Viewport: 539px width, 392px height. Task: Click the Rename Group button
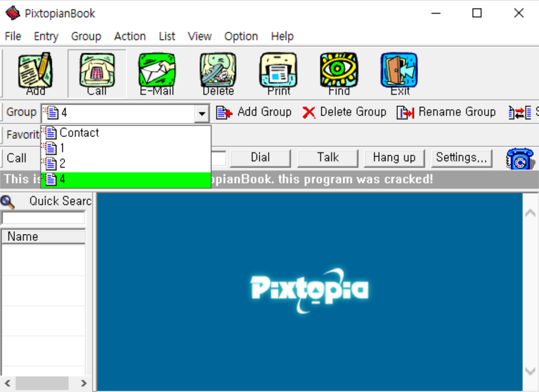[446, 112]
